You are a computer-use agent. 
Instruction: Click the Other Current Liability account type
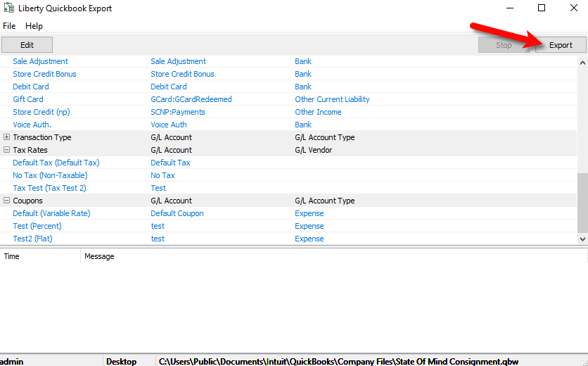(332, 99)
